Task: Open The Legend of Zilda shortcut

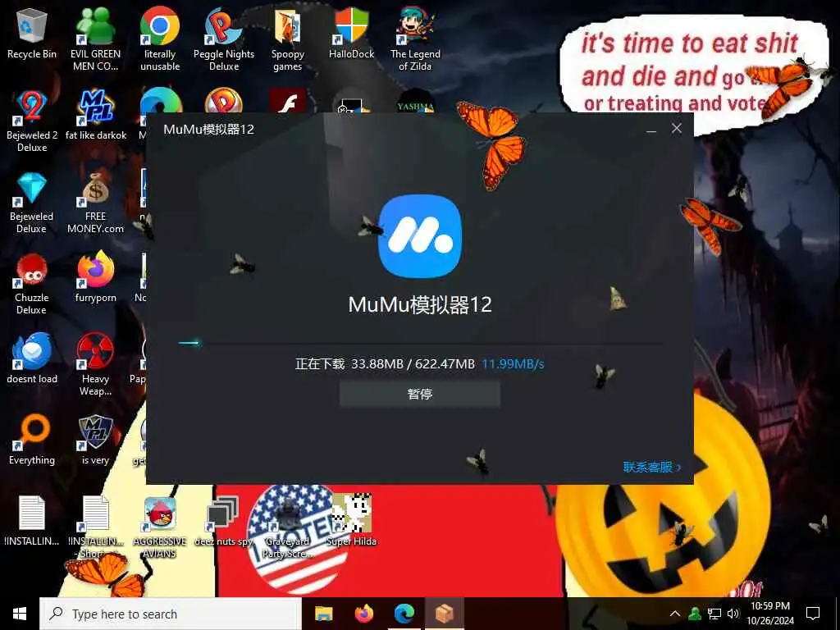Action: tap(415, 39)
